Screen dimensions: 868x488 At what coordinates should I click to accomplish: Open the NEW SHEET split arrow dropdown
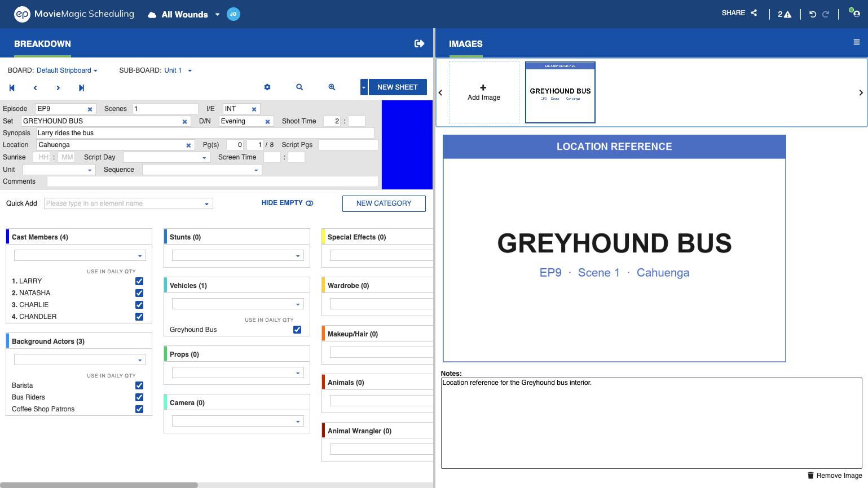[x=364, y=87]
